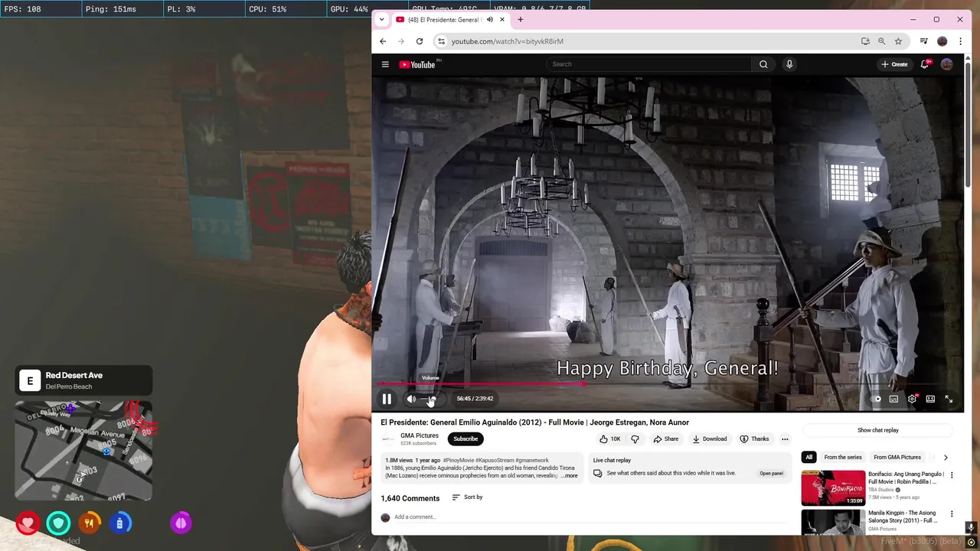Open the GMA Pictures channel name

(x=420, y=435)
